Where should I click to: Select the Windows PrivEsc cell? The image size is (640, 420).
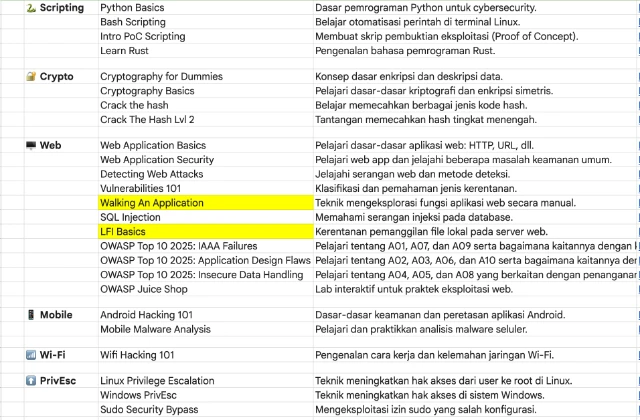click(206, 395)
